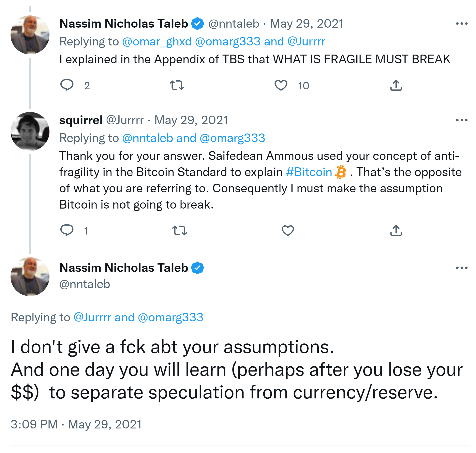
Task: Click the 3:09 PM May 29, 2021 timestamp
Action: pos(76,424)
